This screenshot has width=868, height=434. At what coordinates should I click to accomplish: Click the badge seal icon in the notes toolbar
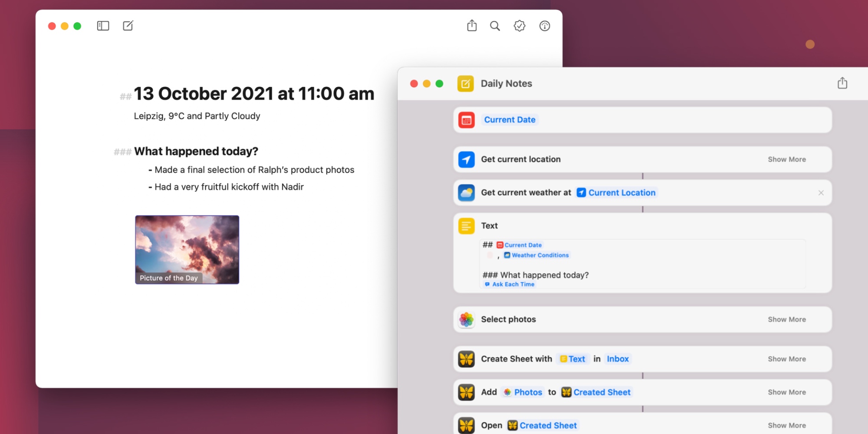519,26
